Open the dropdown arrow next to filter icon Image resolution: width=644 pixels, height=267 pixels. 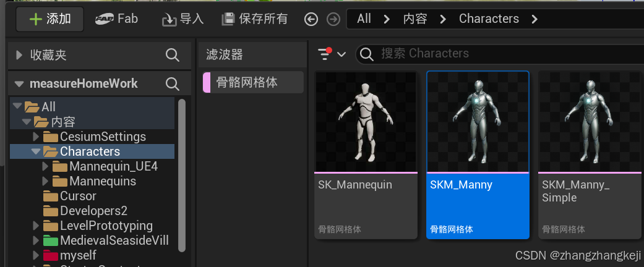coord(341,54)
